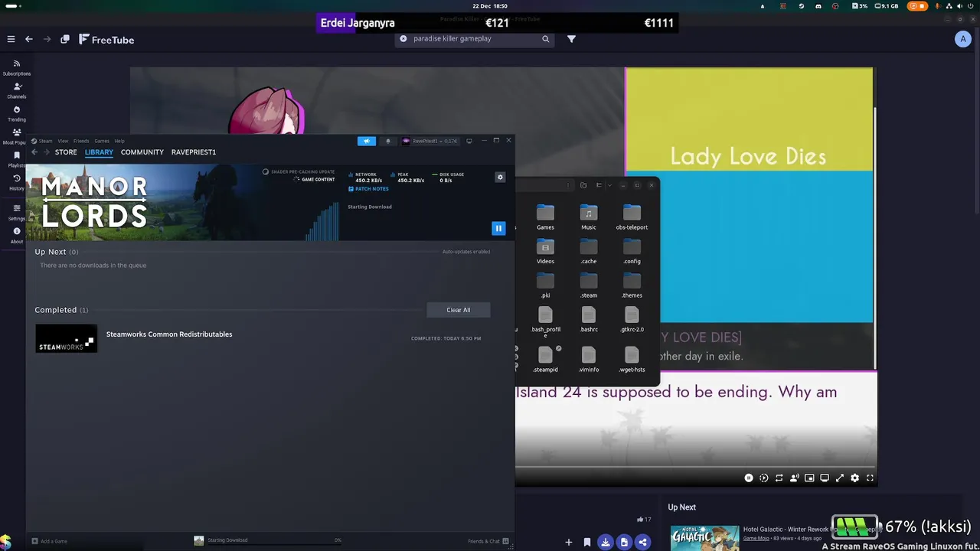Open View menu in Steam

pyautogui.click(x=63, y=141)
